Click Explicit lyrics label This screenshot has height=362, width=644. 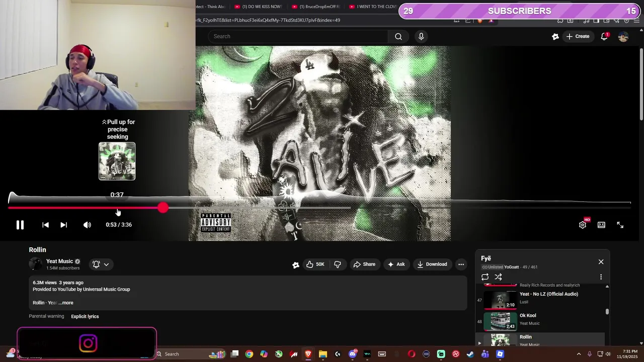[x=85, y=316]
